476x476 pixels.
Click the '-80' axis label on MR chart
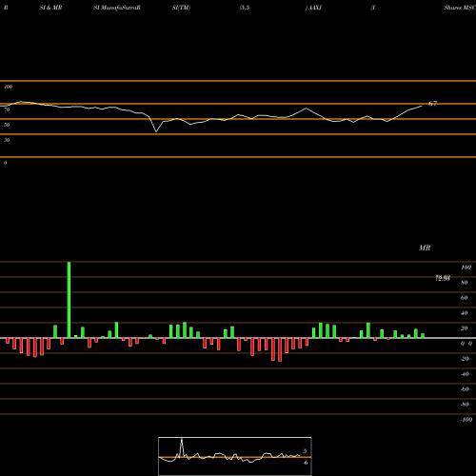tap(465, 405)
